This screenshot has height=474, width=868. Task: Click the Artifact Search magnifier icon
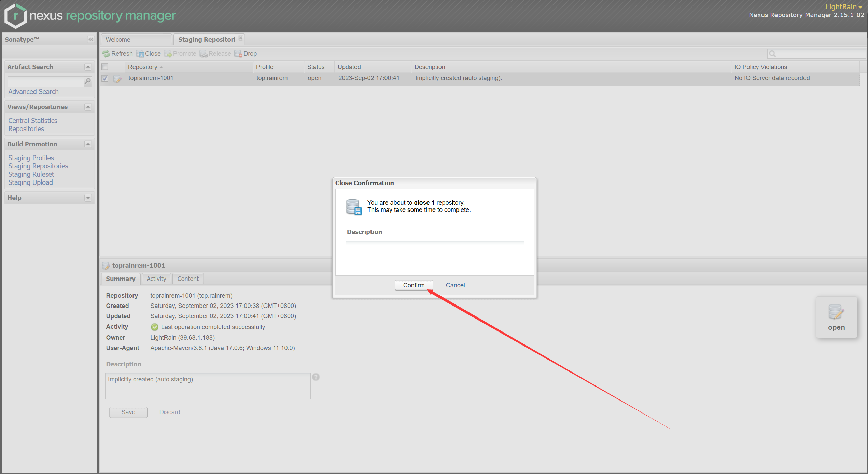(88, 81)
